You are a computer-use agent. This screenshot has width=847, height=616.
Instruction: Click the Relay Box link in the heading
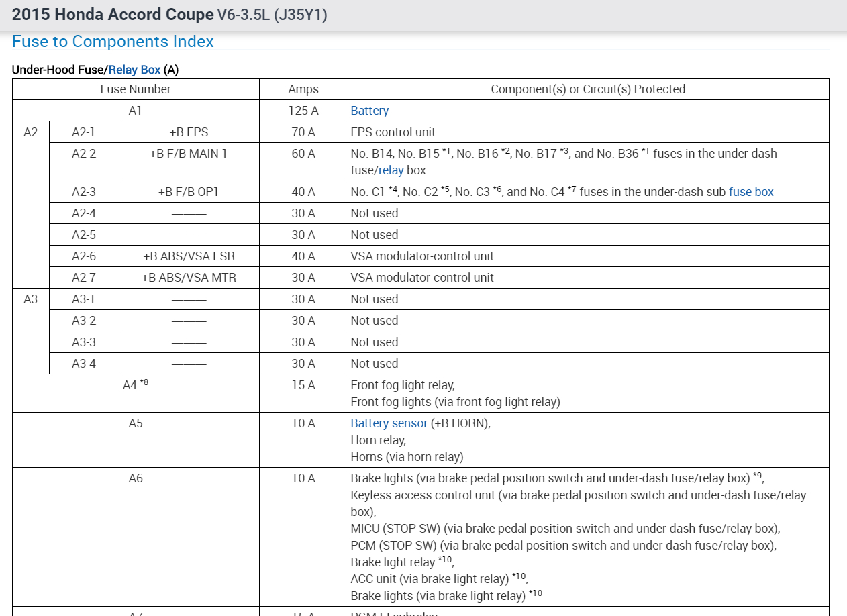pos(134,70)
